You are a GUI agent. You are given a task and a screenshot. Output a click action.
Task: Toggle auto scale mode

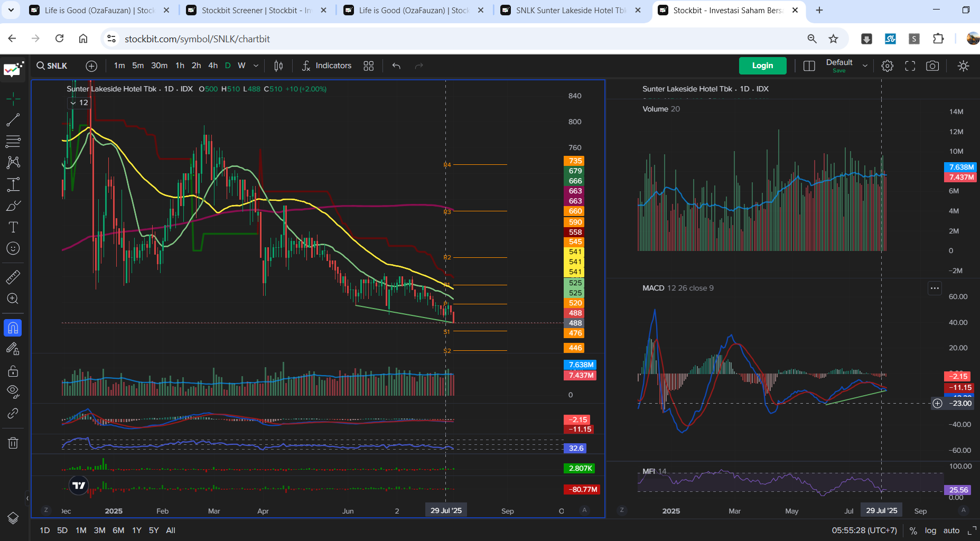tap(951, 530)
